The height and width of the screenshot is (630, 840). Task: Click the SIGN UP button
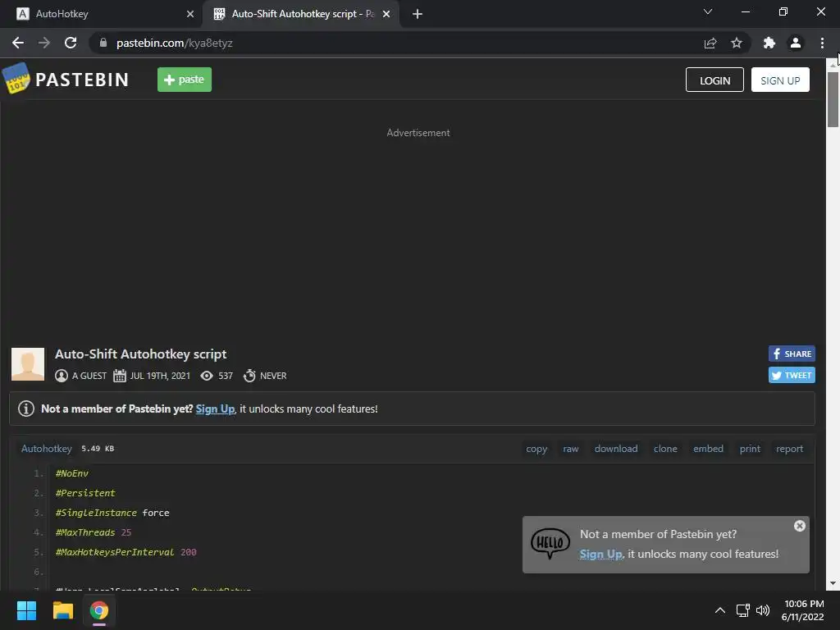(780, 80)
